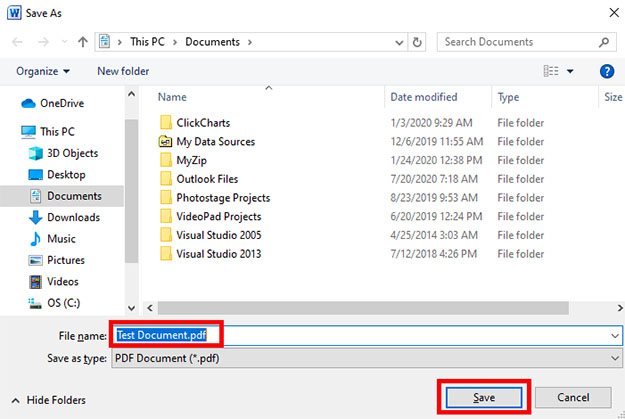Screen dimensions: 625x419
Task: Click the sidebar scroll up arrow
Action: click(x=131, y=94)
